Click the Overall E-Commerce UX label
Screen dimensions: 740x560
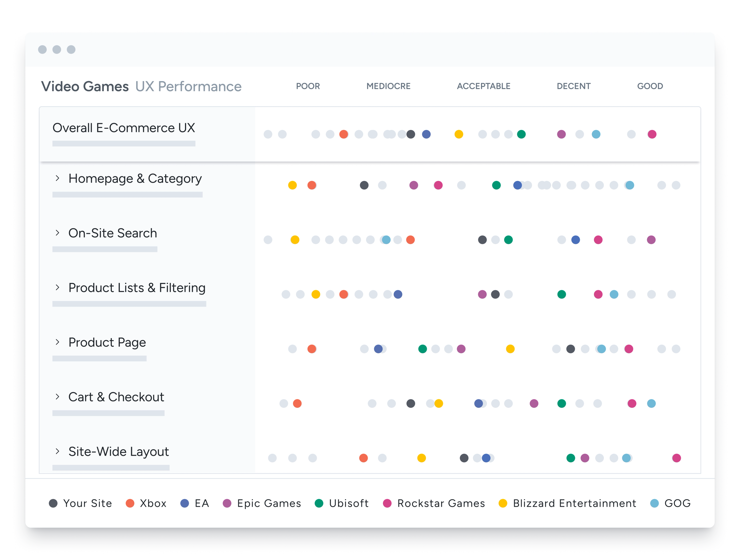(124, 128)
